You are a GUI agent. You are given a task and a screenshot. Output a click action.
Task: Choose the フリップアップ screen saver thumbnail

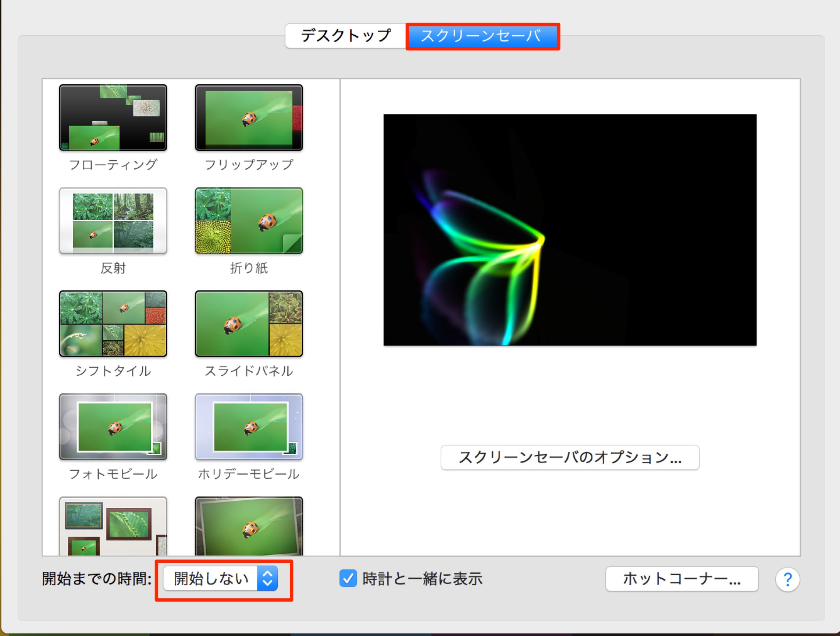click(249, 117)
